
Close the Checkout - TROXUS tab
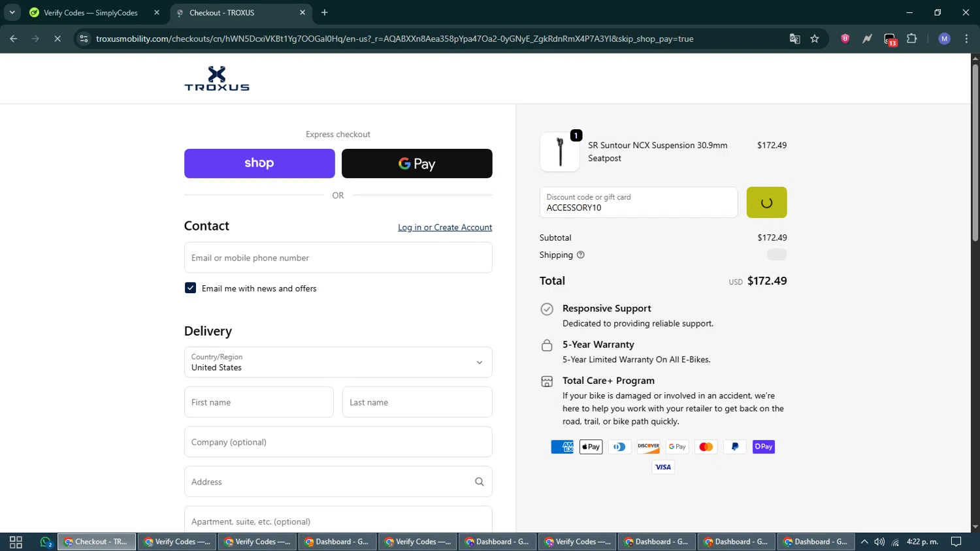(302, 12)
